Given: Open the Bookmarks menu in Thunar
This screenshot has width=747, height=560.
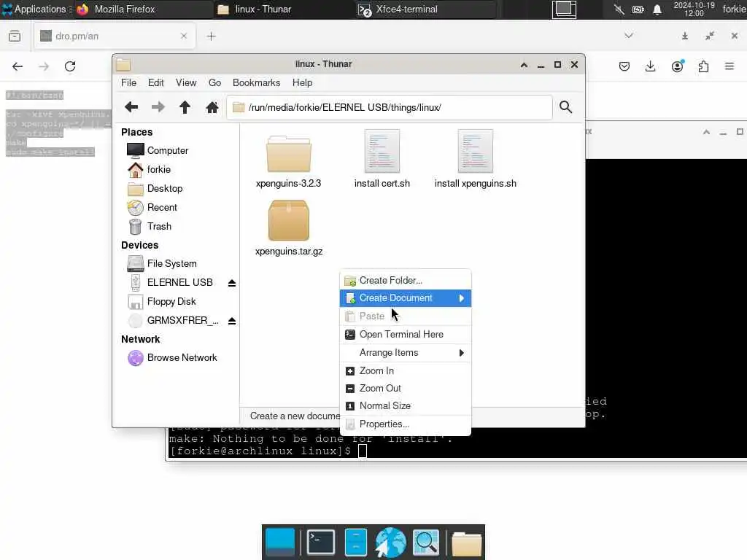Looking at the screenshot, I should pyautogui.click(x=256, y=83).
